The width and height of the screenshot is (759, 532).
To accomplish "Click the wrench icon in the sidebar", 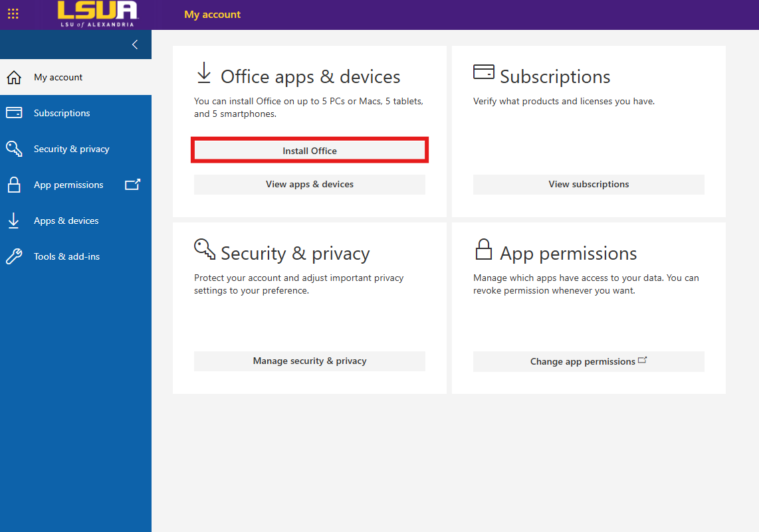I will [14, 256].
